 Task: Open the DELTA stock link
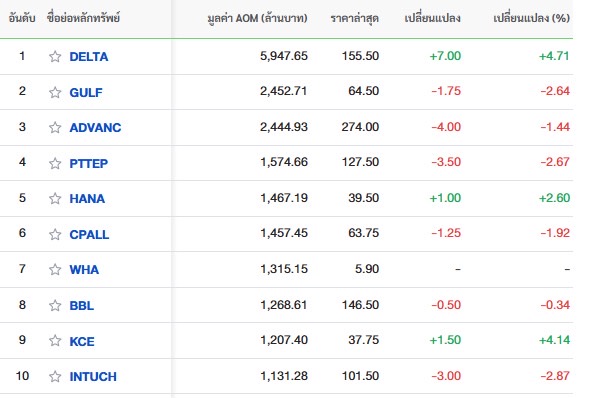[x=89, y=57]
